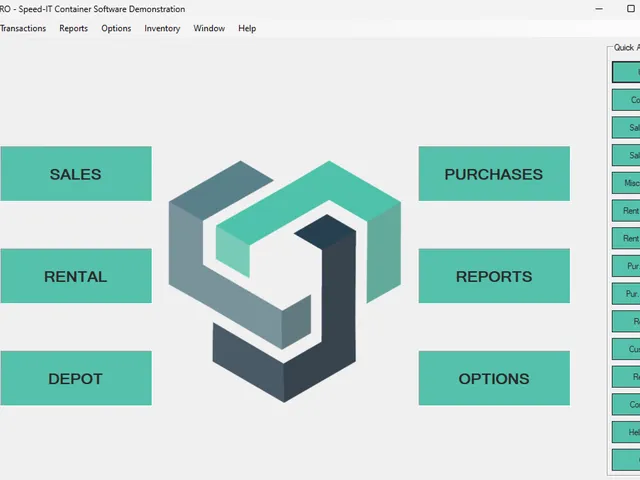Launch the PURCHASES module
Viewport: 640px width, 480px height.
[x=494, y=174]
